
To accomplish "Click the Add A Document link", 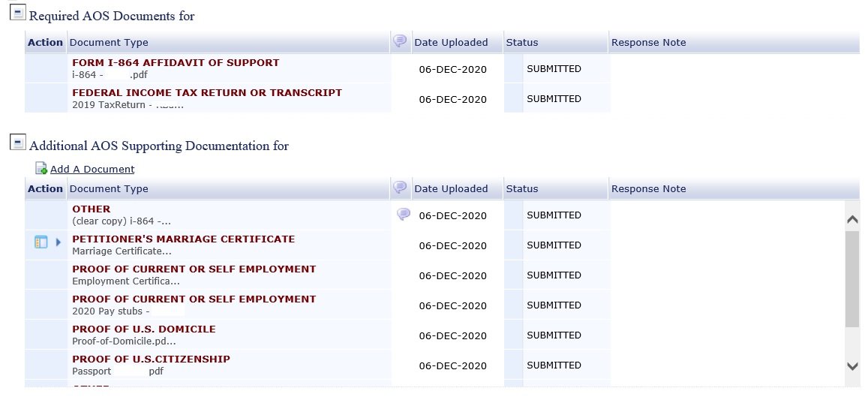I will [x=92, y=169].
